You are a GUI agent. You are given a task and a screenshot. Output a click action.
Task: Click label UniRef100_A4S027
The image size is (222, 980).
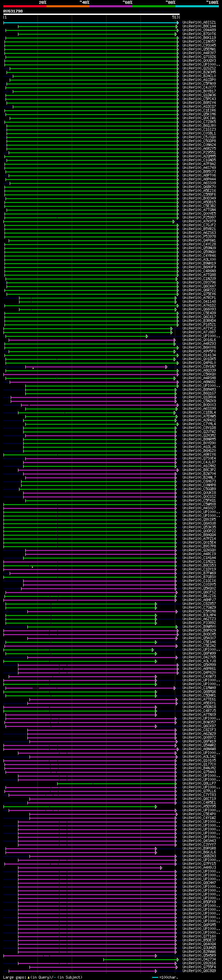199,508
